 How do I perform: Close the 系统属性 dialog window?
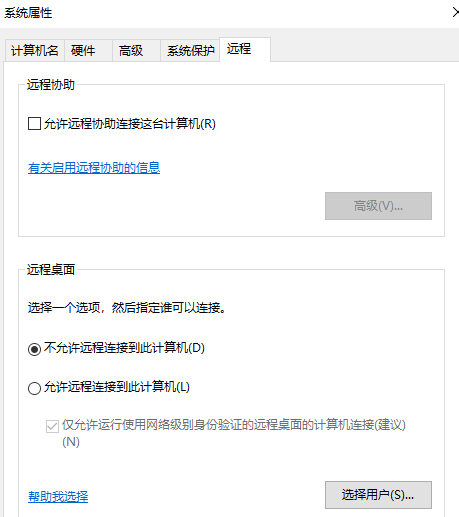pos(455,13)
